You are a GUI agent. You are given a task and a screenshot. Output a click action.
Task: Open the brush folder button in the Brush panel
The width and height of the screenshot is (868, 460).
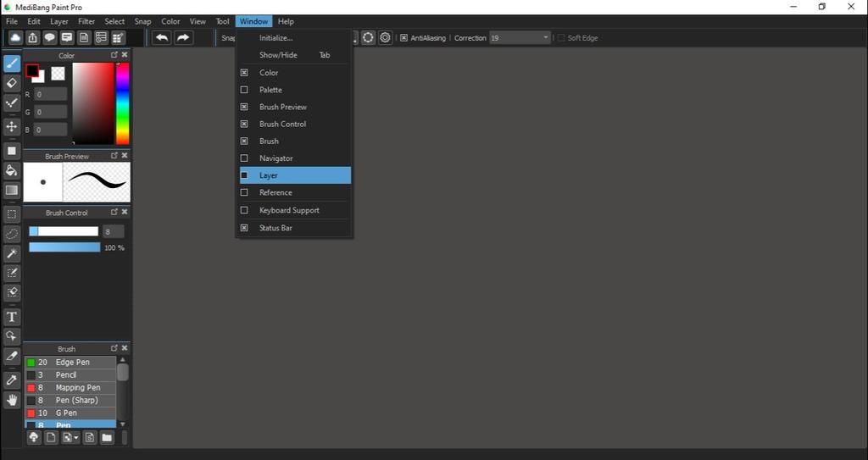point(107,438)
